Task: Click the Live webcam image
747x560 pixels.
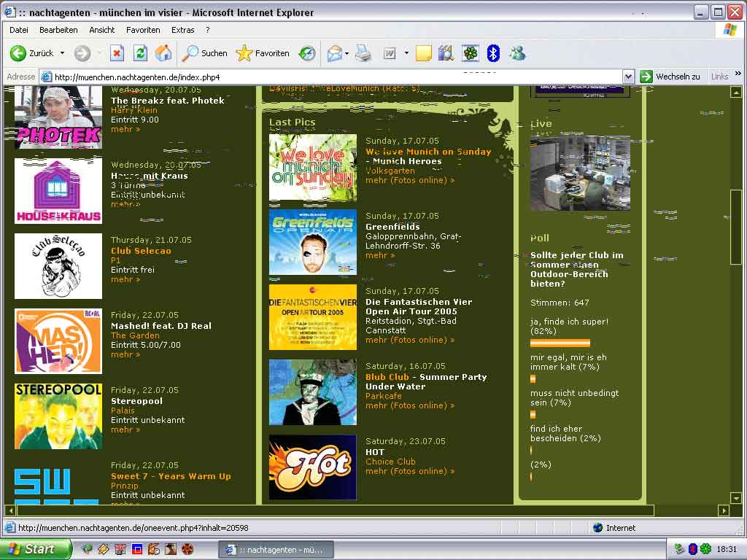Action: click(580, 173)
